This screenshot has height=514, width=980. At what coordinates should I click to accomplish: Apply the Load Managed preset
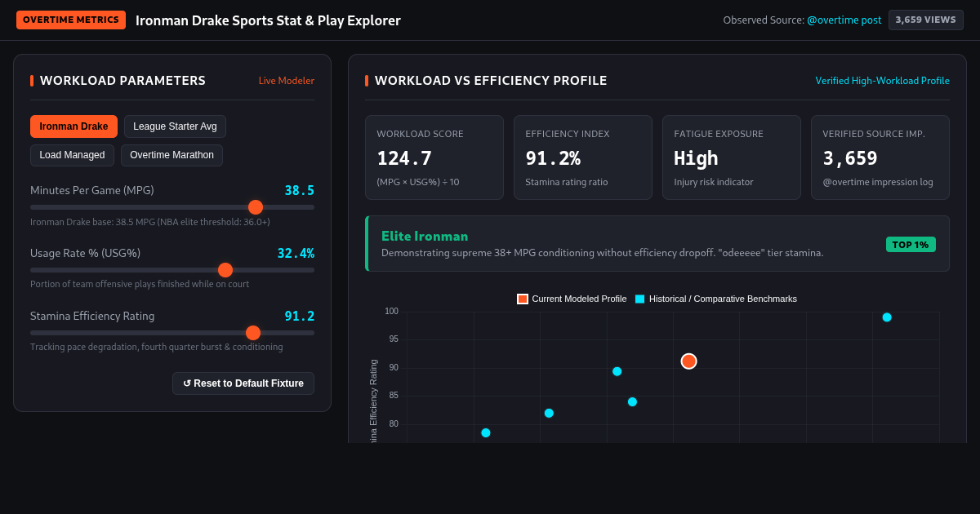72,155
